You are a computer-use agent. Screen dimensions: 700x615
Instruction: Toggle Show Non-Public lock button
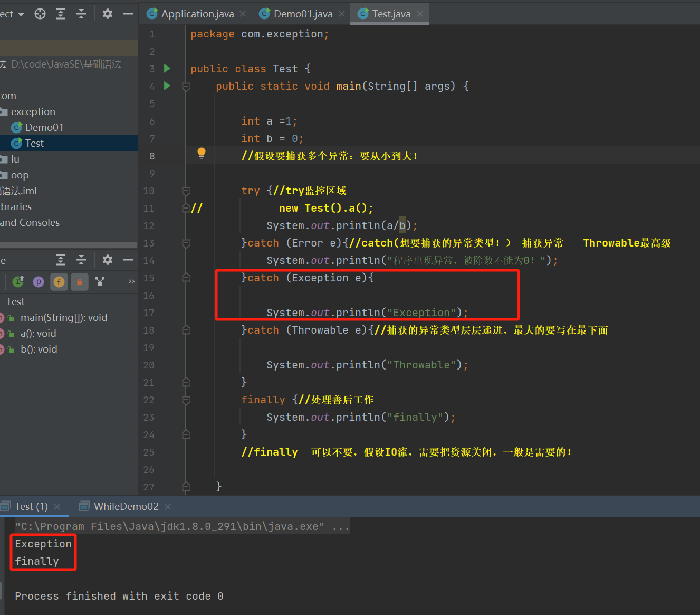(80, 282)
